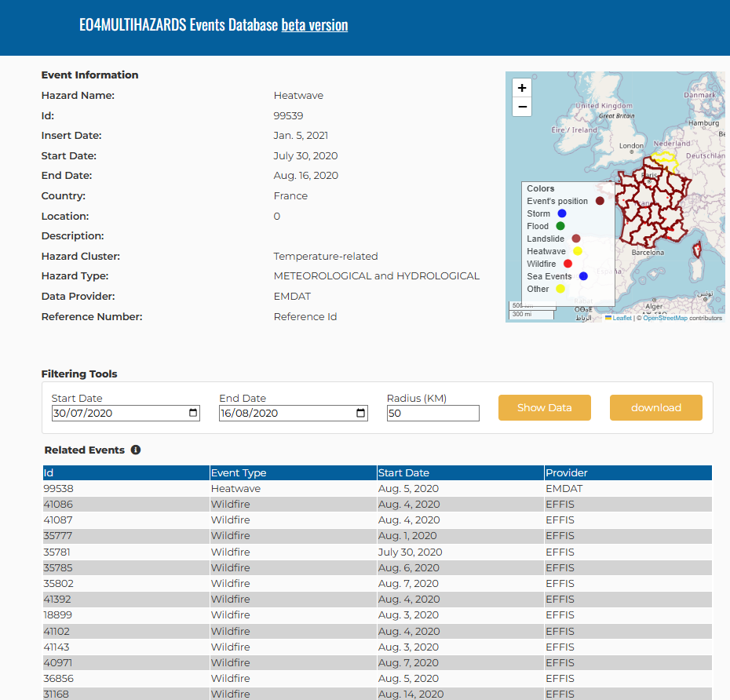The width and height of the screenshot is (730, 700).
Task: Open the OpenStreetMap attribution link
Action: pyautogui.click(x=665, y=319)
